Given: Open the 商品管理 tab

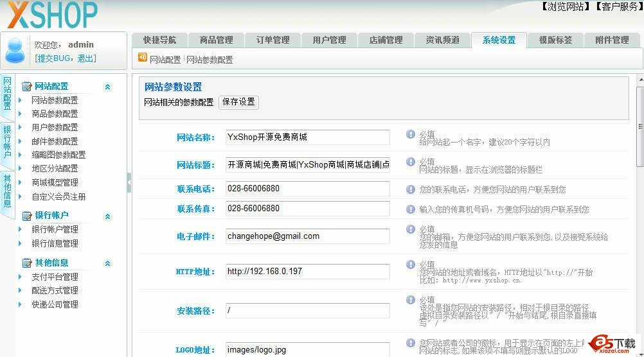Looking at the screenshot, I should point(217,40).
